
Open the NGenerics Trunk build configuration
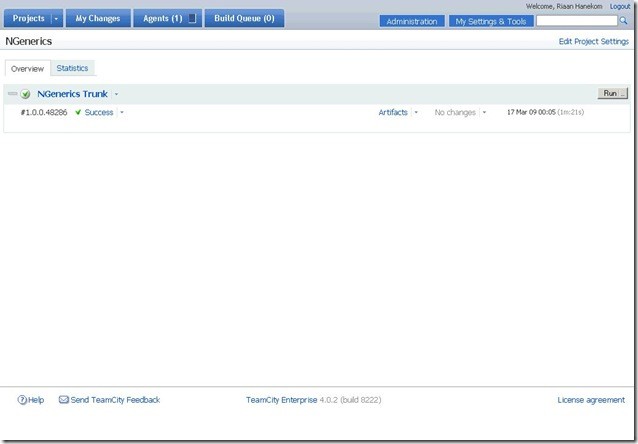[72, 94]
